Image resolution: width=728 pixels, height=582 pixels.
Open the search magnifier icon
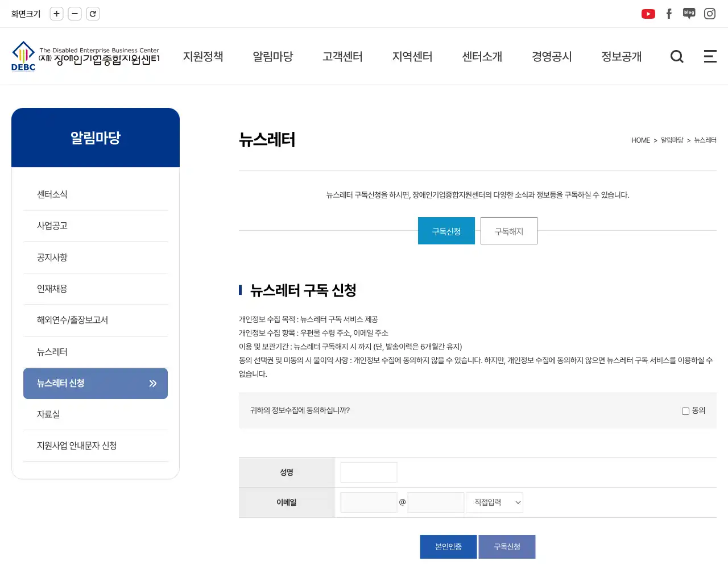(677, 56)
